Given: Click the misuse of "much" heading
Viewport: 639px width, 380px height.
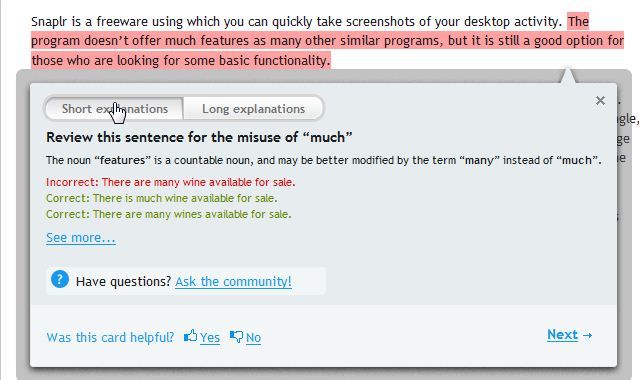Looking at the screenshot, I should click(199, 137).
